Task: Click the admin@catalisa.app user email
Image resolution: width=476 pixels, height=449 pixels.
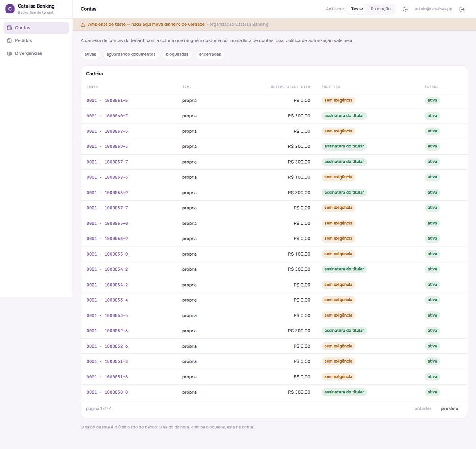Action: 433,9
